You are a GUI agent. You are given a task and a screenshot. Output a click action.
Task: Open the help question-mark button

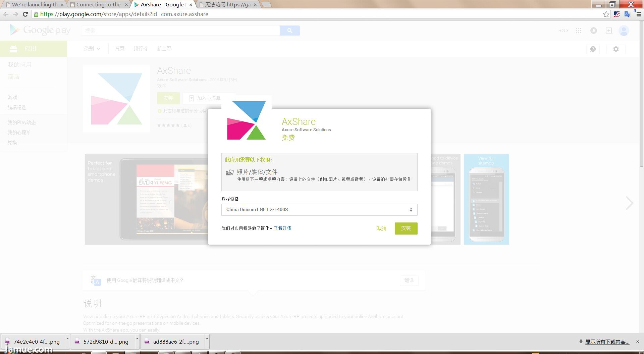pos(593,49)
